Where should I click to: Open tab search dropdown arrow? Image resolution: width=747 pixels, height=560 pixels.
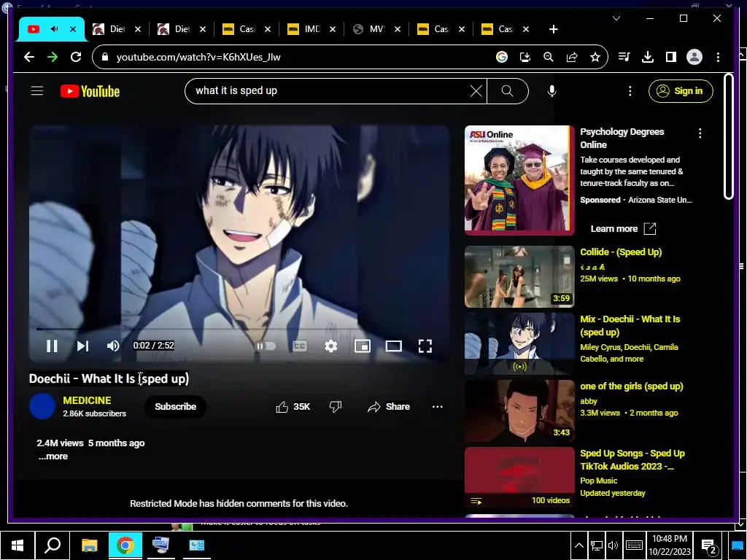point(616,18)
